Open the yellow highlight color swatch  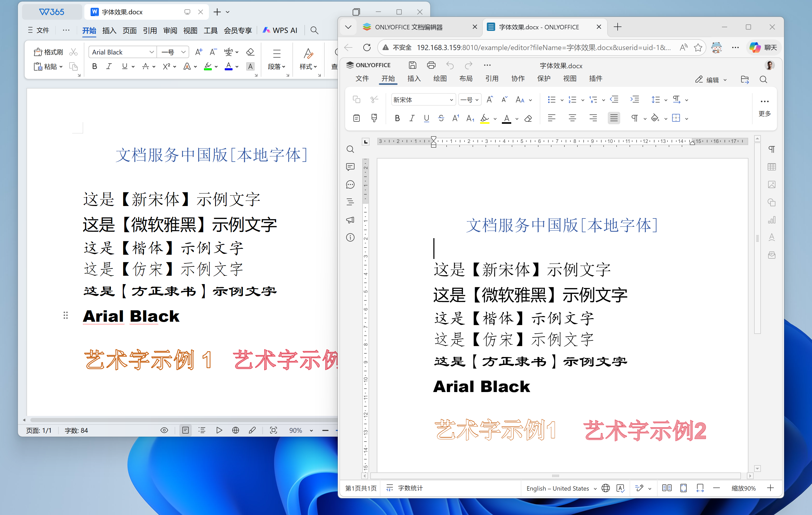pos(485,119)
